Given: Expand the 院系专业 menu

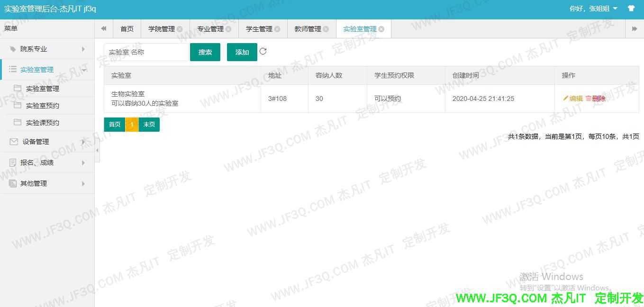Looking at the screenshot, I should pyautogui.click(x=47, y=49).
